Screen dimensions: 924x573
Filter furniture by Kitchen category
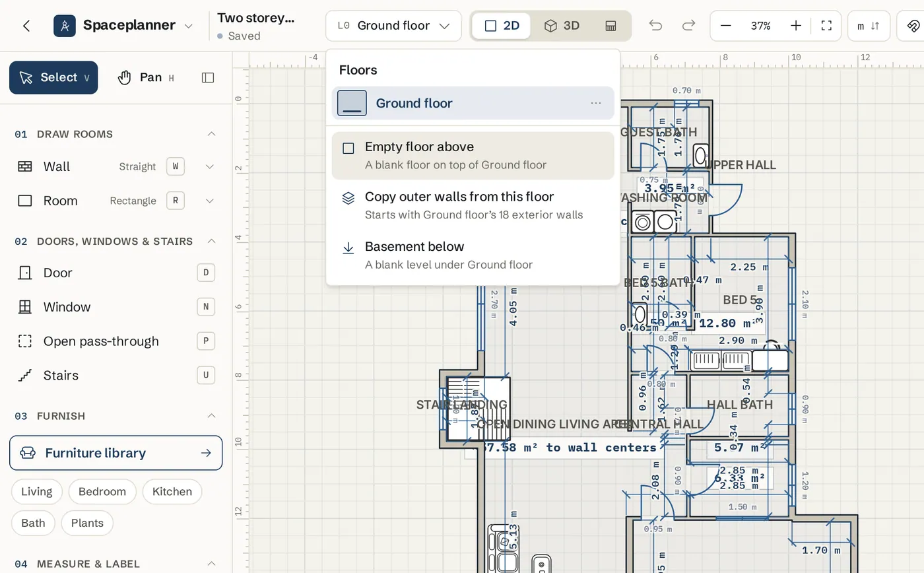pos(172,492)
